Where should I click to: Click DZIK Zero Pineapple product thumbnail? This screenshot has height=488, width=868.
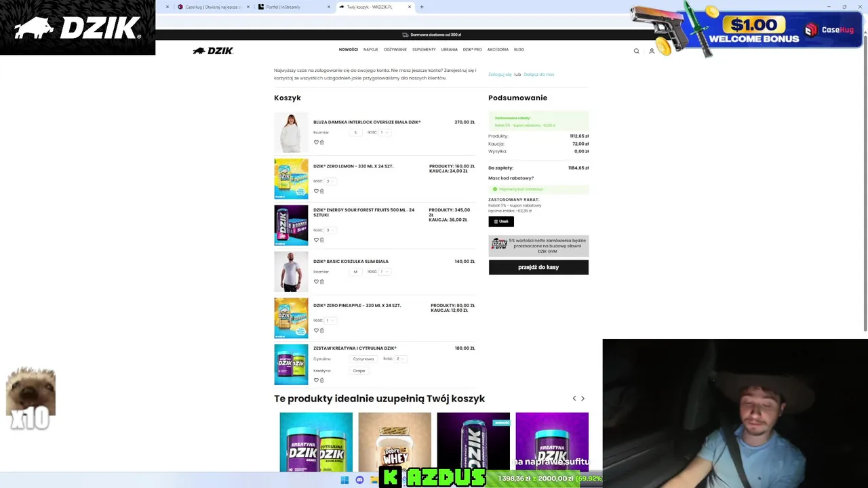click(x=291, y=318)
